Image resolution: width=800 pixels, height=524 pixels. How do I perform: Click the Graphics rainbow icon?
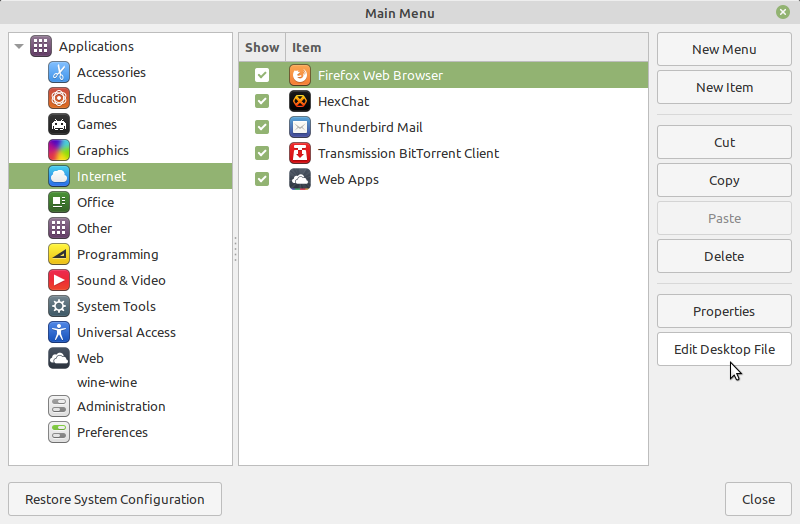[x=59, y=151]
